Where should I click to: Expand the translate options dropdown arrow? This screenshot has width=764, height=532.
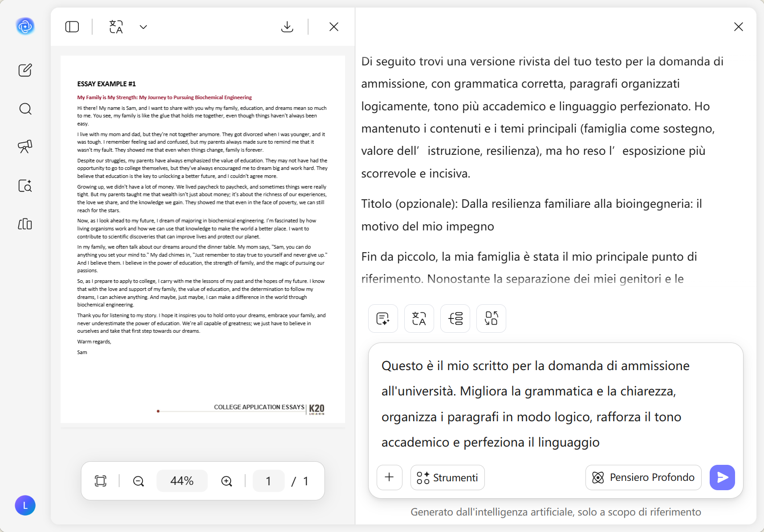point(143,27)
